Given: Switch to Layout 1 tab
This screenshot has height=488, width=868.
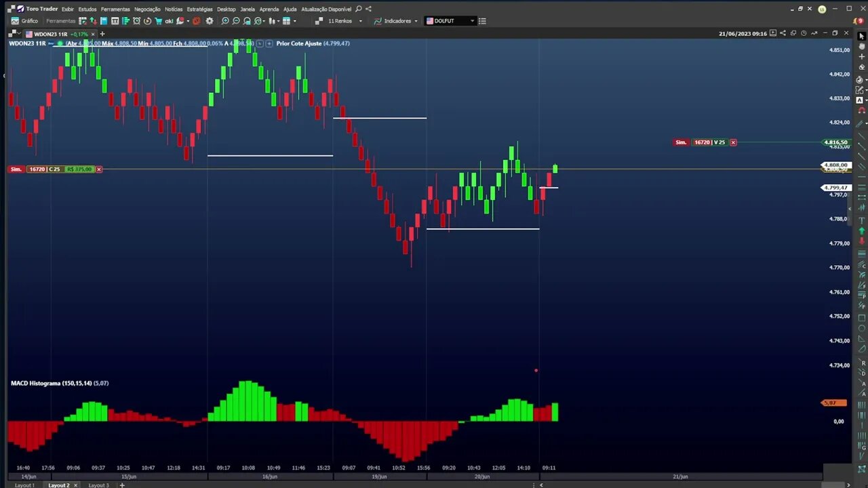Looking at the screenshot, I should (x=24, y=485).
